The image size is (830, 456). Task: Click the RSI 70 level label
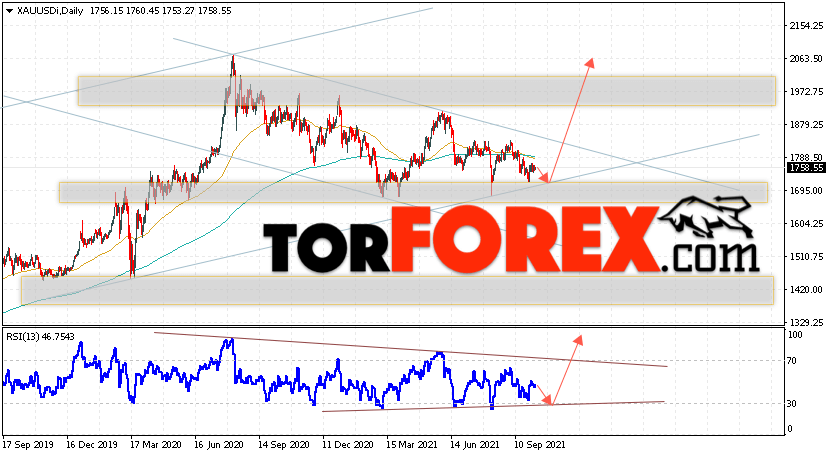(x=791, y=361)
